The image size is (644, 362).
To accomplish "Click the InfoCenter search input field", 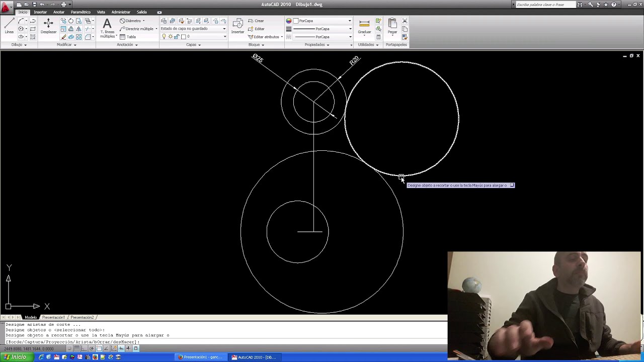I will pos(546,5).
